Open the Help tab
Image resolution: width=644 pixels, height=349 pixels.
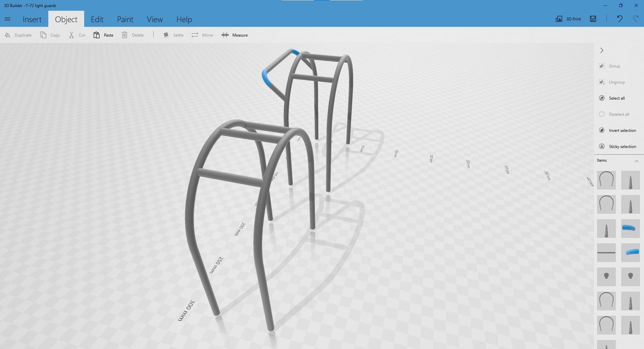[x=184, y=19]
